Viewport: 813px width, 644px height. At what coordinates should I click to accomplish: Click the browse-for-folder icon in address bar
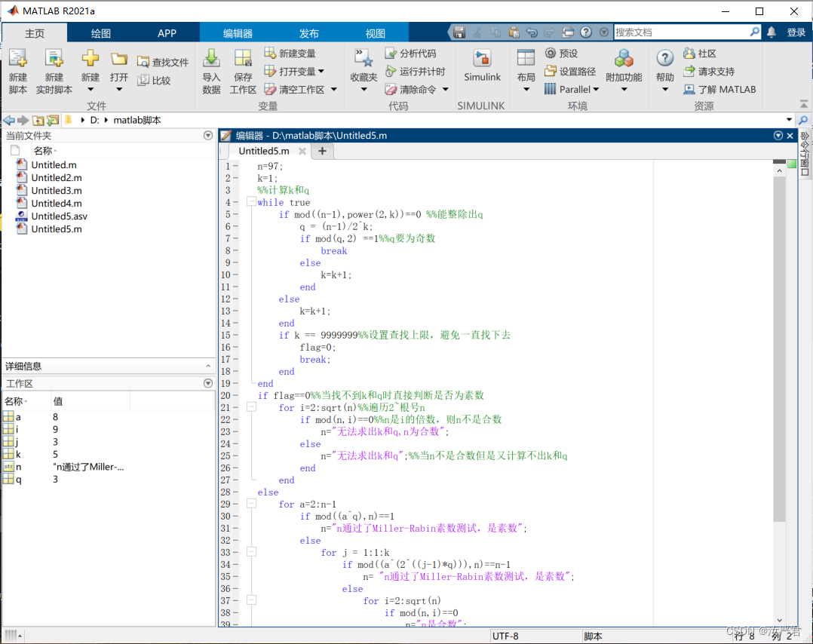(x=52, y=121)
